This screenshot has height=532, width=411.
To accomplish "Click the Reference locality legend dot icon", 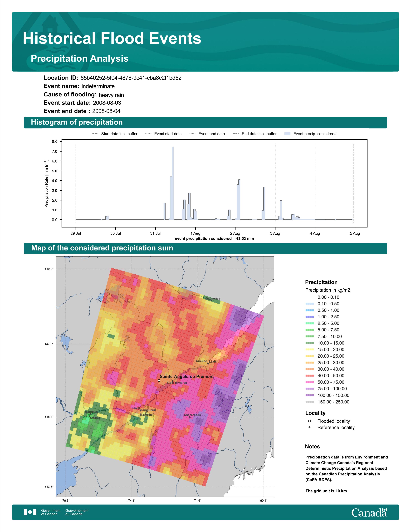I will tap(309, 427).
